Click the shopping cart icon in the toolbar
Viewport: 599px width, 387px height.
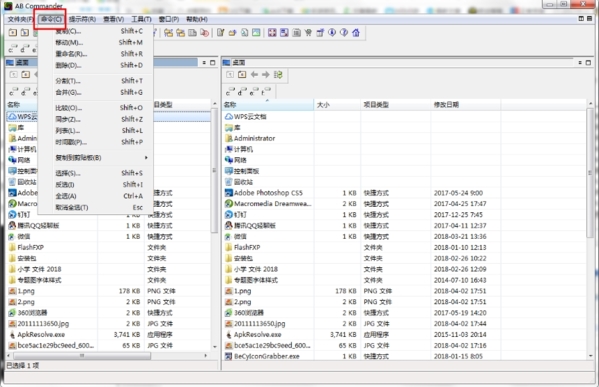(x=308, y=33)
